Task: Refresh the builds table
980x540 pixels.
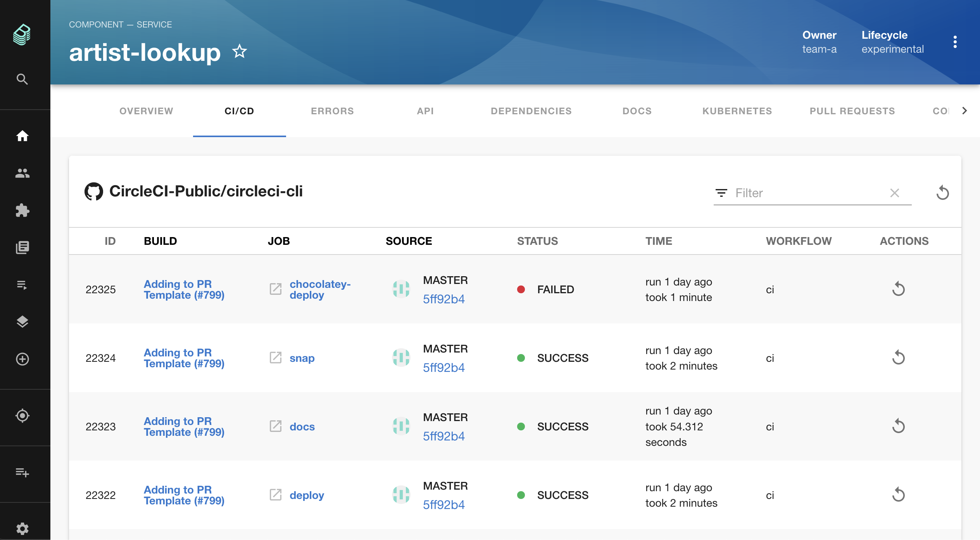Action: pyautogui.click(x=943, y=193)
